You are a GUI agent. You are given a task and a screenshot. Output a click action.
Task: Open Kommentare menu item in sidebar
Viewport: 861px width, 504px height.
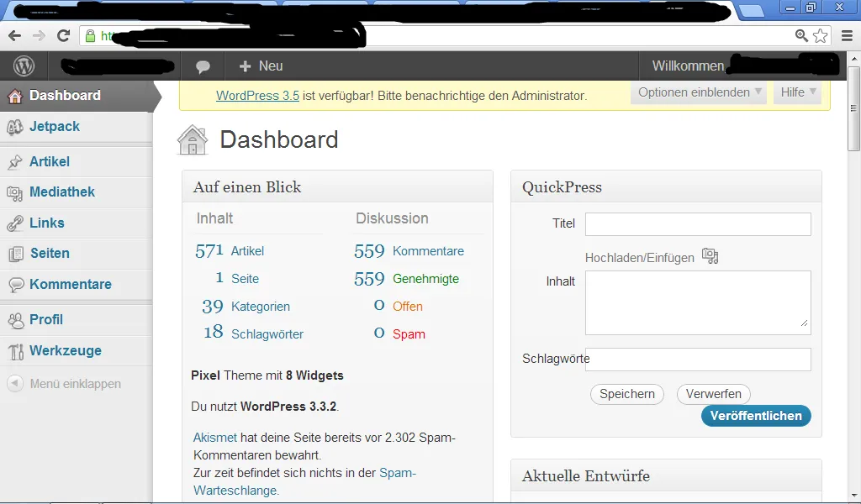(x=77, y=285)
